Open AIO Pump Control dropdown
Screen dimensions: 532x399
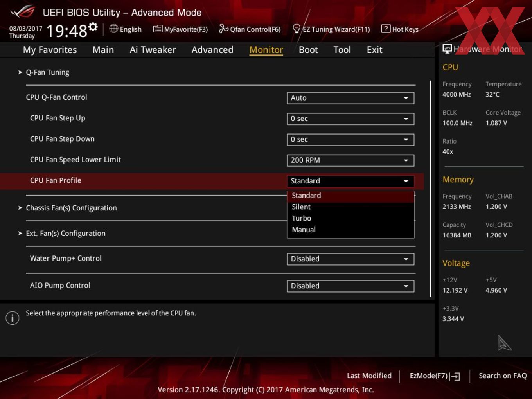(x=350, y=286)
